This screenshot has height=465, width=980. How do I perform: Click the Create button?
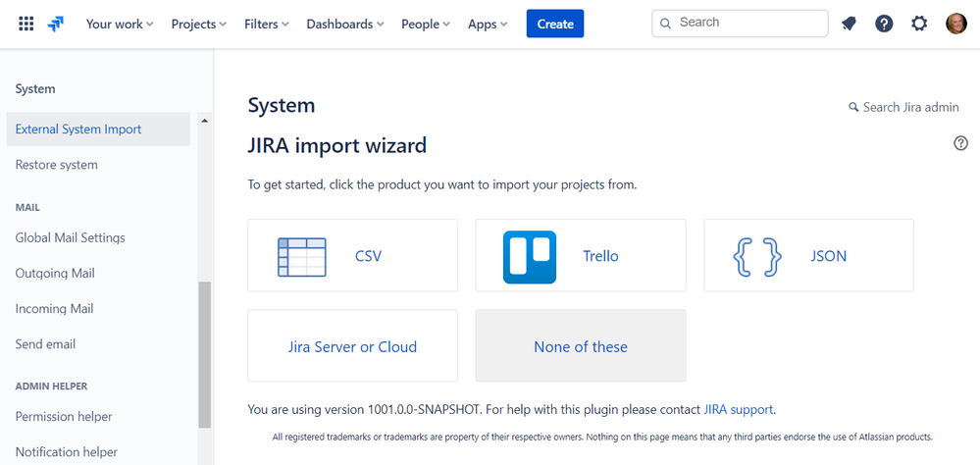tap(555, 24)
